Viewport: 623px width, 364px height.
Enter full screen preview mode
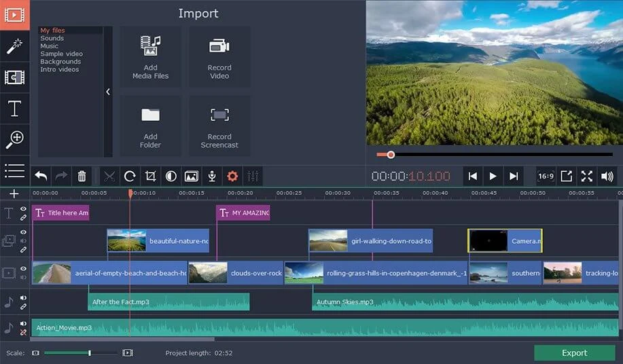tap(587, 177)
